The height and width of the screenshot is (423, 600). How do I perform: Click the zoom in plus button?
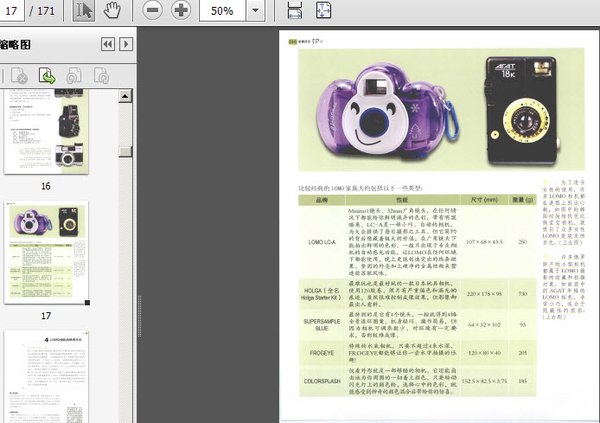(181, 10)
